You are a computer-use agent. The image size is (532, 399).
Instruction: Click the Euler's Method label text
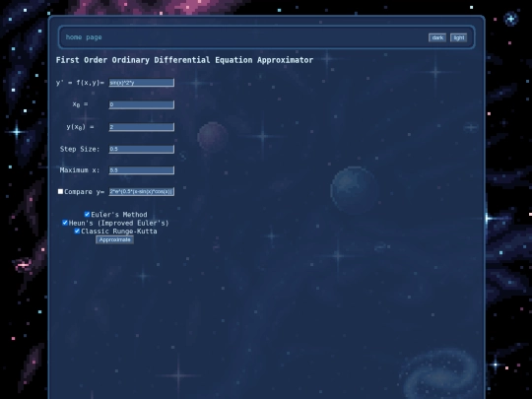point(119,215)
